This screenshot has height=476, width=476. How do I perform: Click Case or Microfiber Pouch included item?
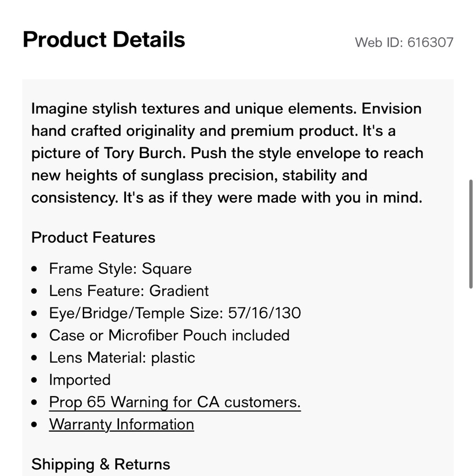pyautogui.click(x=169, y=335)
